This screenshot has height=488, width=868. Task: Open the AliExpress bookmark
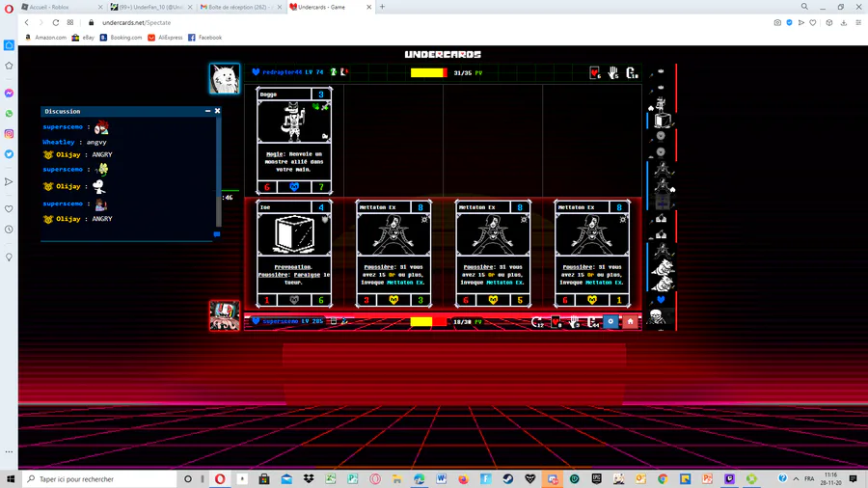[165, 38]
